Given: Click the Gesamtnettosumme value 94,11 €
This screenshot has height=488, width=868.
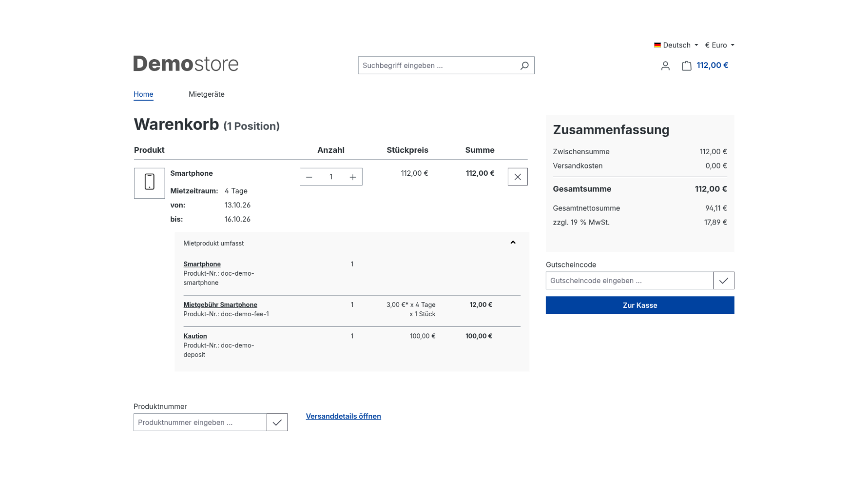Looking at the screenshot, I should 716,208.
